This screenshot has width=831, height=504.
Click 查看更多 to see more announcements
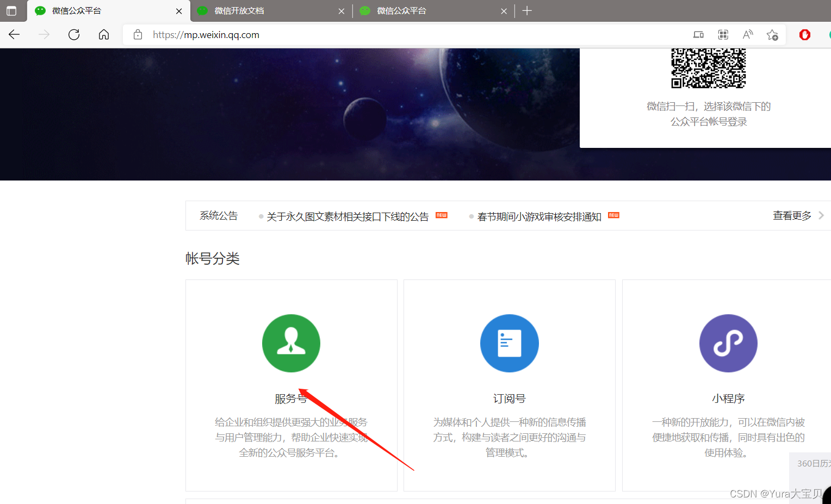tap(792, 216)
